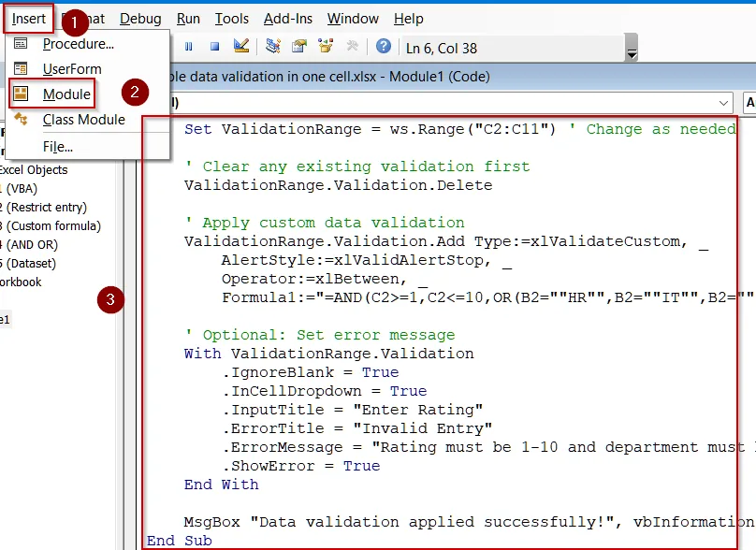Open the toolbar options arrow at the toolbar end
756x550 pixels.
click(x=632, y=48)
